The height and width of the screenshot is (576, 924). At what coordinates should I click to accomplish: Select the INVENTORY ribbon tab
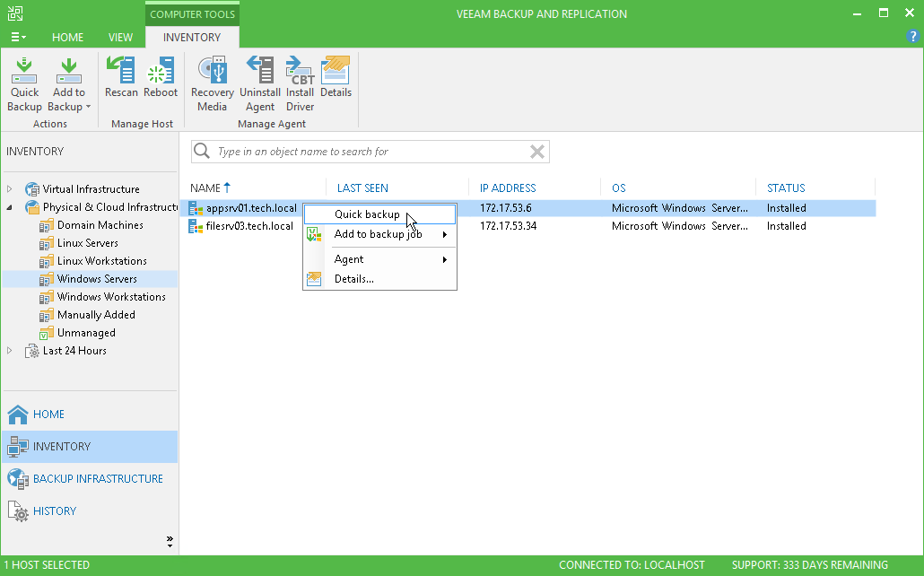[192, 37]
